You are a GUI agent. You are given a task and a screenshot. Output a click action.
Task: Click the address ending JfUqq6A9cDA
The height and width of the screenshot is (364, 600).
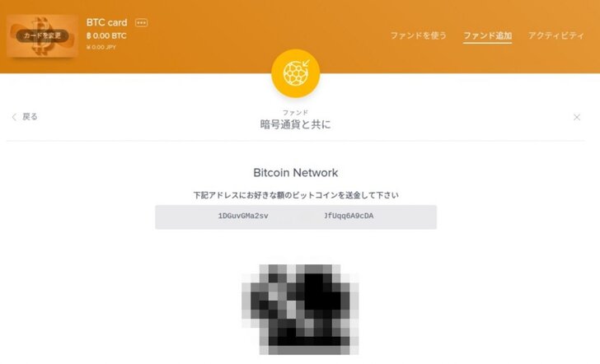click(x=349, y=216)
